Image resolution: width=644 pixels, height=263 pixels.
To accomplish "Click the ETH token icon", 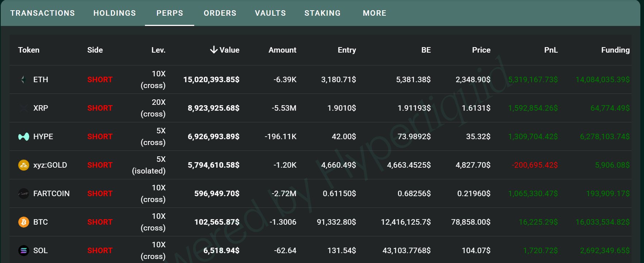I will (x=23, y=80).
